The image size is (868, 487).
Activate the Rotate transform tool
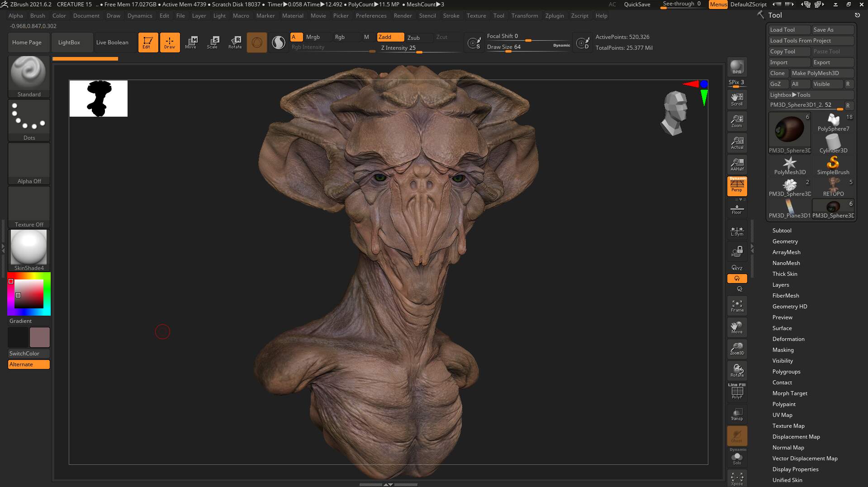click(235, 43)
